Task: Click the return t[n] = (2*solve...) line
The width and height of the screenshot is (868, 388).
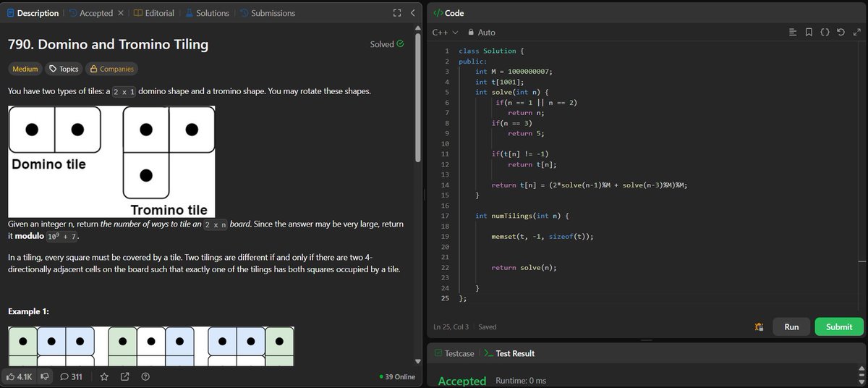Action: 590,185
